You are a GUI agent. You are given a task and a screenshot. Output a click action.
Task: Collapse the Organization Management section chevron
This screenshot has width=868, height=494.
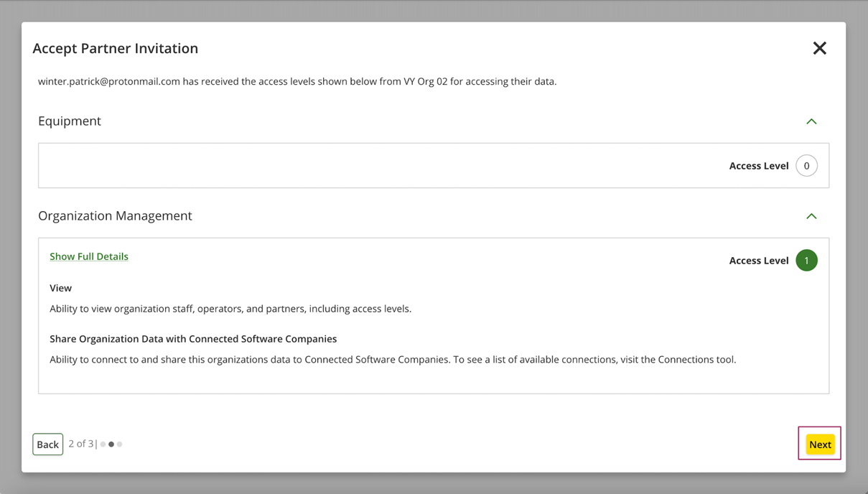click(x=811, y=216)
